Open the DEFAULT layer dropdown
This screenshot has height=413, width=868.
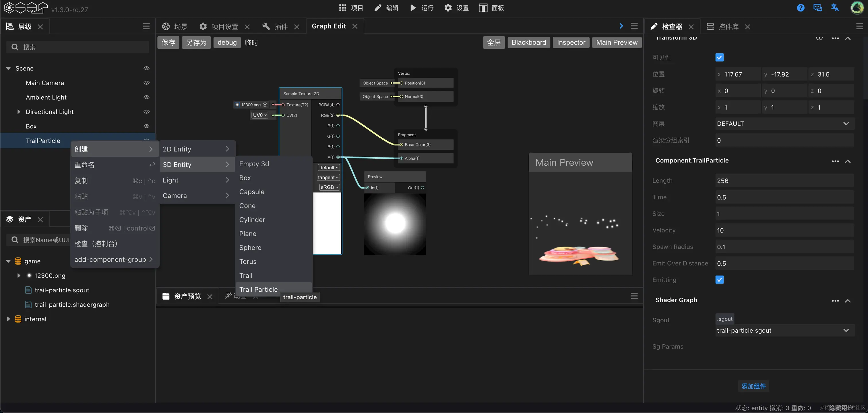(x=784, y=124)
